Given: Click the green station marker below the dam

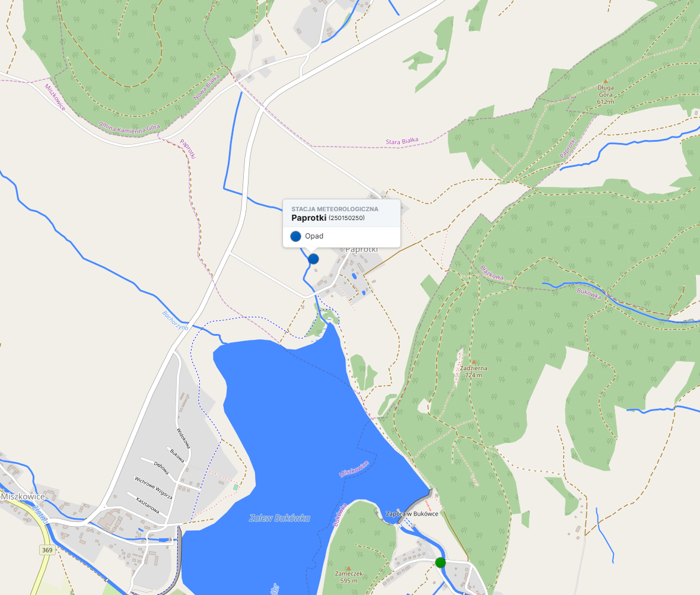Looking at the screenshot, I should (441, 562).
